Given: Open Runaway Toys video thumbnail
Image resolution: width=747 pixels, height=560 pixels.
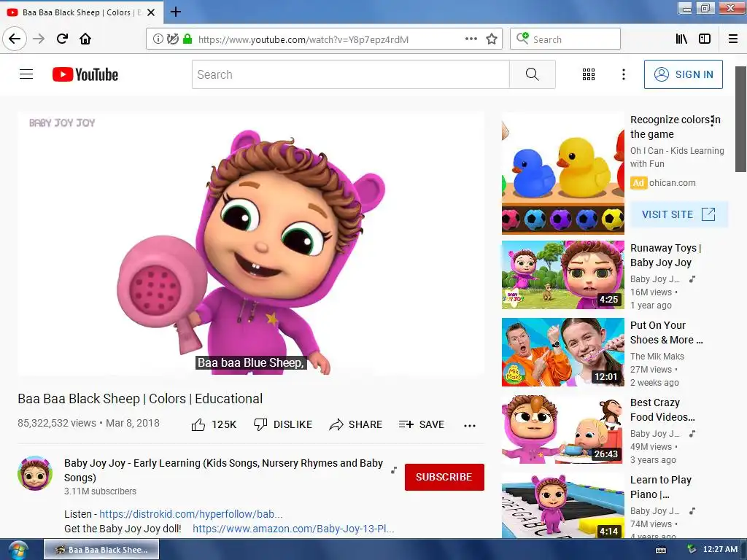Looking at the screenshot, I should click(562, 274).
